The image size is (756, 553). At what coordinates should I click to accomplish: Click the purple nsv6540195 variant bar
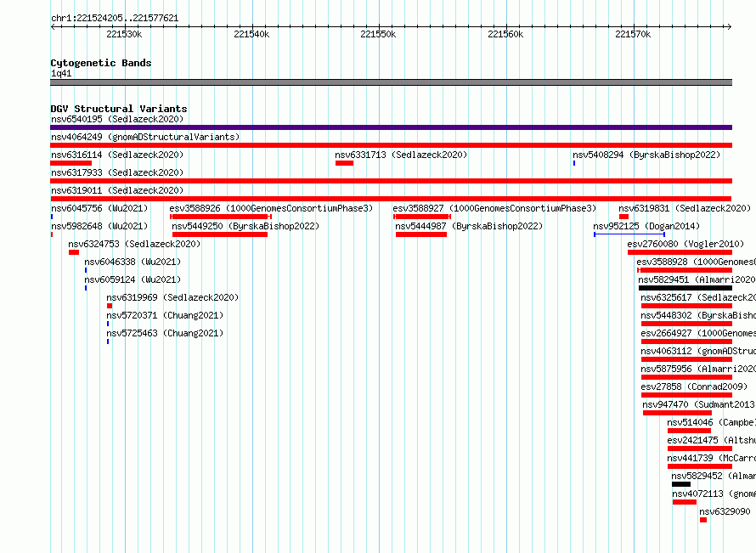tap(391, 127)
